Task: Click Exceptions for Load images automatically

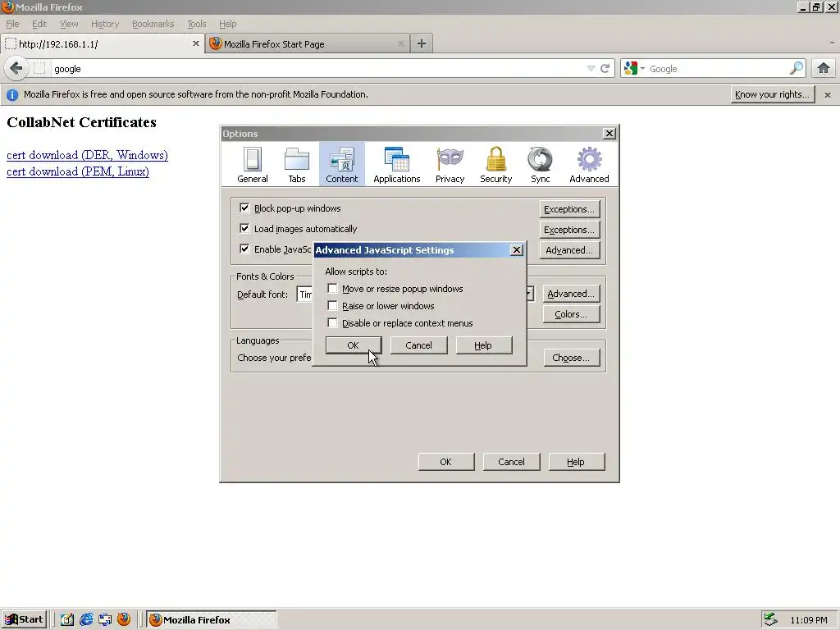Action: tap(569, 230)
